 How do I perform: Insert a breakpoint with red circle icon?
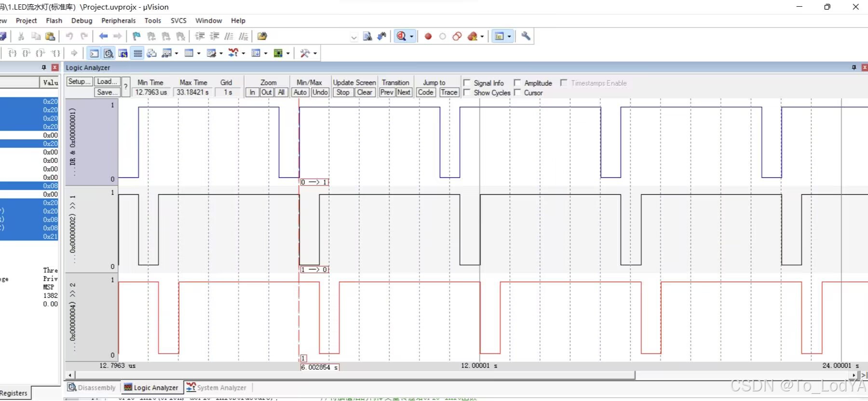pos(428,36)
